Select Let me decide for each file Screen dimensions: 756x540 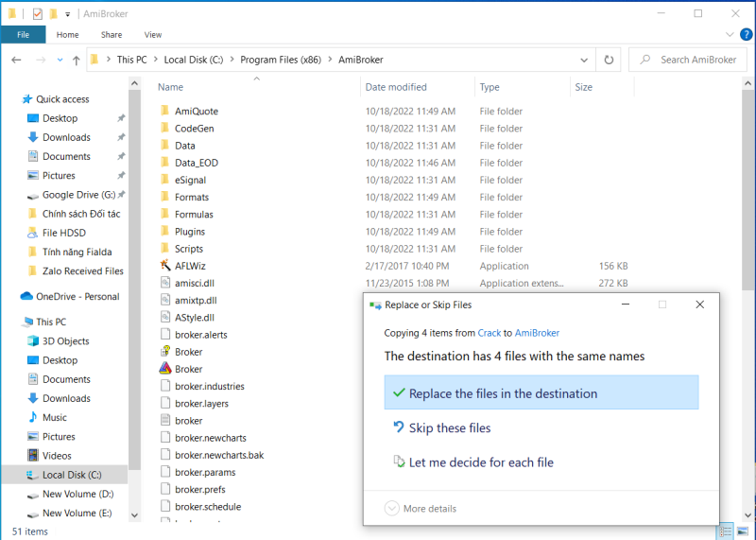[x=480, y=462]
